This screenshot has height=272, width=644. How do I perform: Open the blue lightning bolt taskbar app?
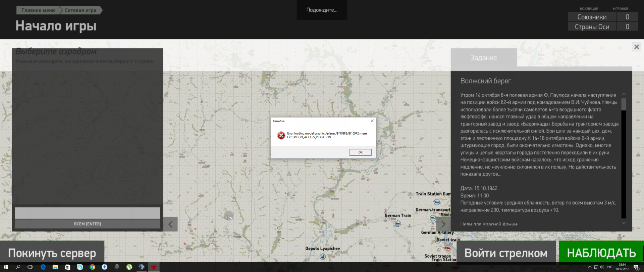105,267
